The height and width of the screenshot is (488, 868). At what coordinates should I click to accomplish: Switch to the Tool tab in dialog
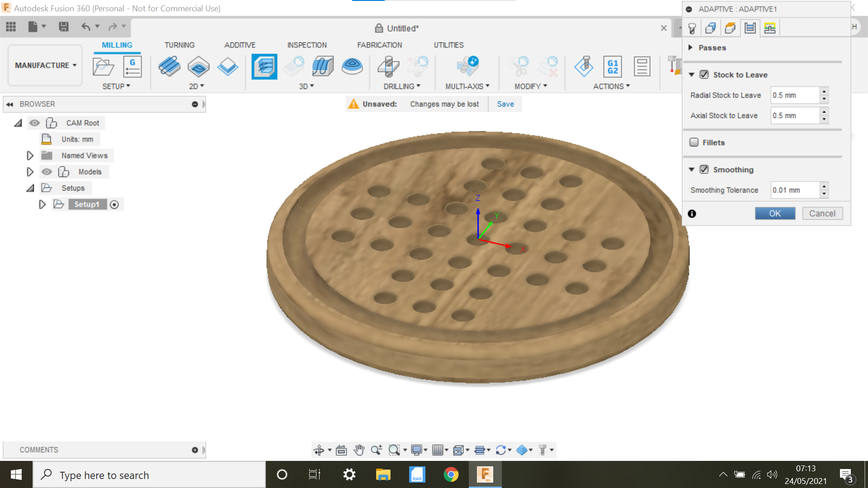(691, 28)
